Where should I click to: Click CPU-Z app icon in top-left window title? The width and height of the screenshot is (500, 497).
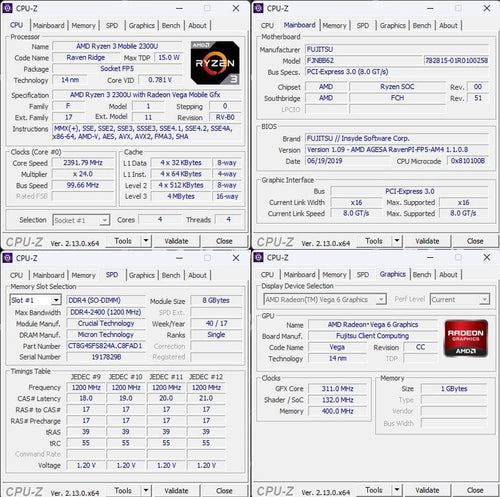coord(7,8)
